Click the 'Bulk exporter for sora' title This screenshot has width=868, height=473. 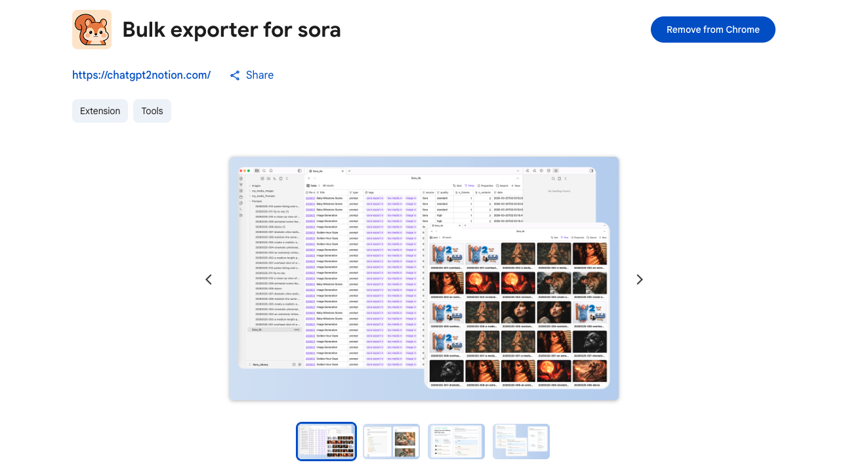tap(232, 30)
